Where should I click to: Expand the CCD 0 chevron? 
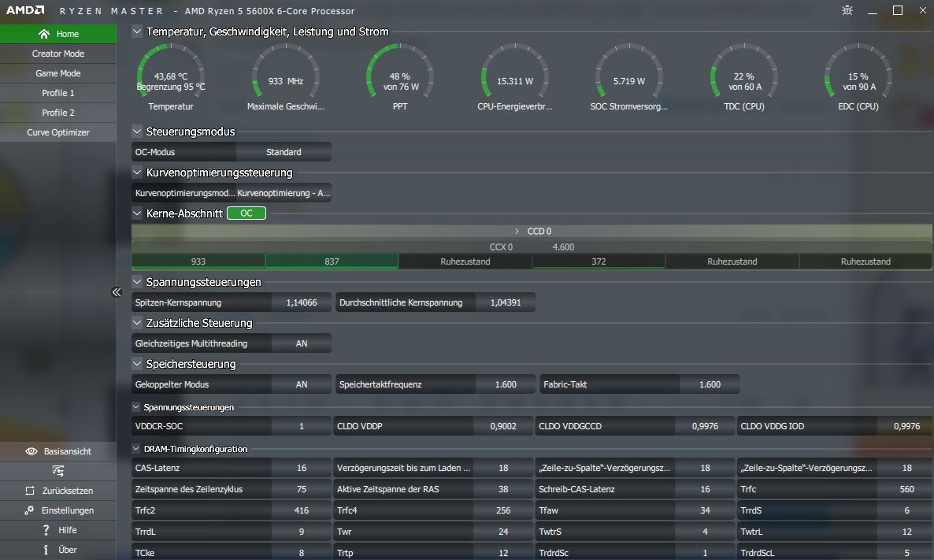coord(517,231)
